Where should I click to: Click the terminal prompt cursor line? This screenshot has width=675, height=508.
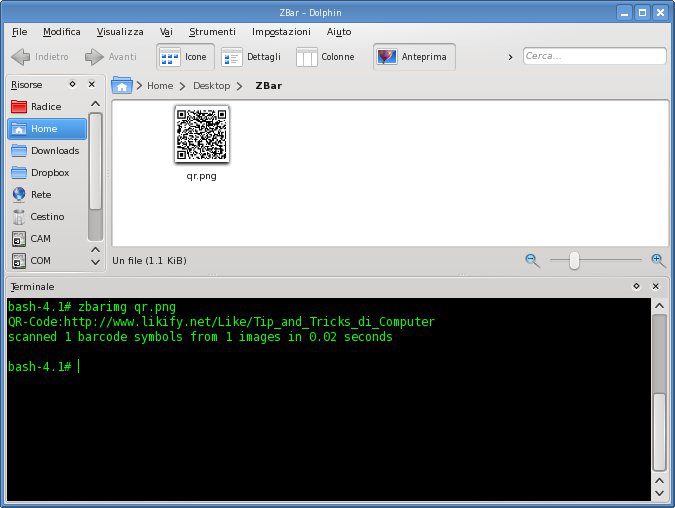(x=44, y=366)
